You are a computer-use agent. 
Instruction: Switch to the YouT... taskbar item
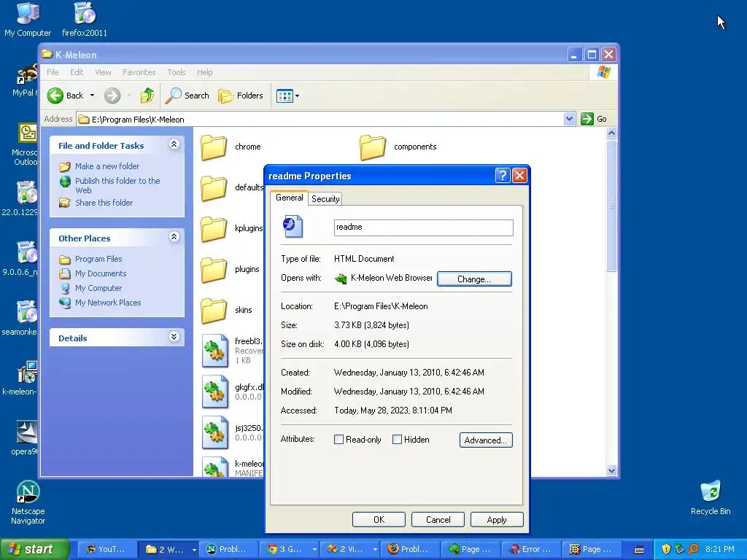(x=106, y=550)
